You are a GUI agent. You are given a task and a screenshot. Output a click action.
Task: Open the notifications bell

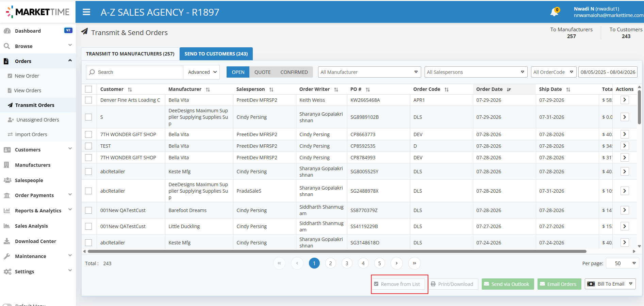coord(554,12)
